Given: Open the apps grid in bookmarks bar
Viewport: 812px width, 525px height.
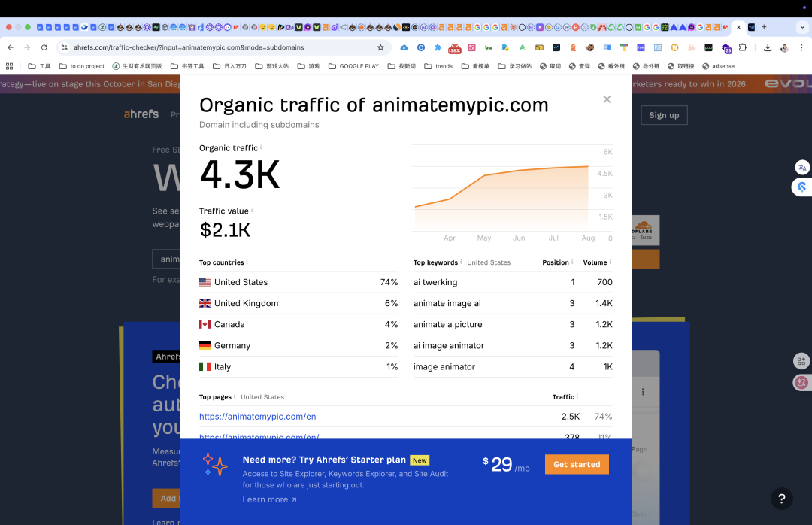Looking at the screenshot, I should pos(9,66).
